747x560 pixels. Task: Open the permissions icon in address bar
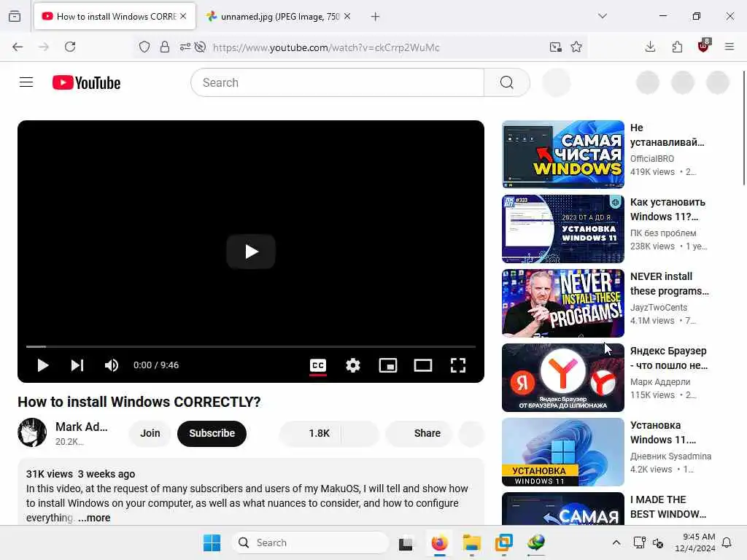[185, 47]
